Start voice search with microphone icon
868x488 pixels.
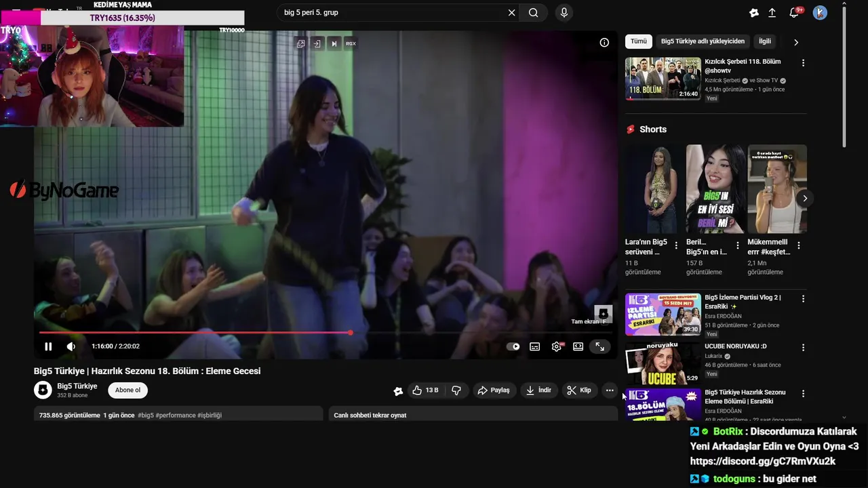[x=564, y=13]
